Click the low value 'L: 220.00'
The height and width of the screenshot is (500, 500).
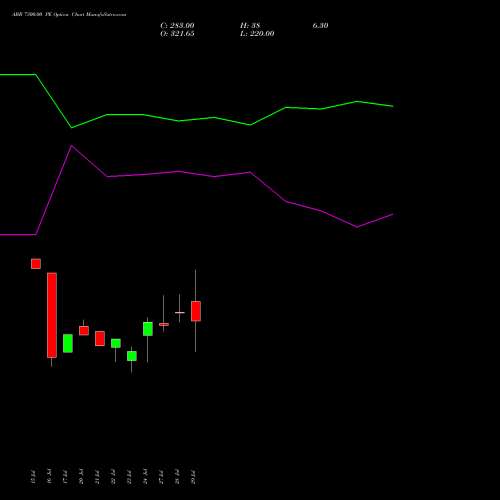pos(257,34)
